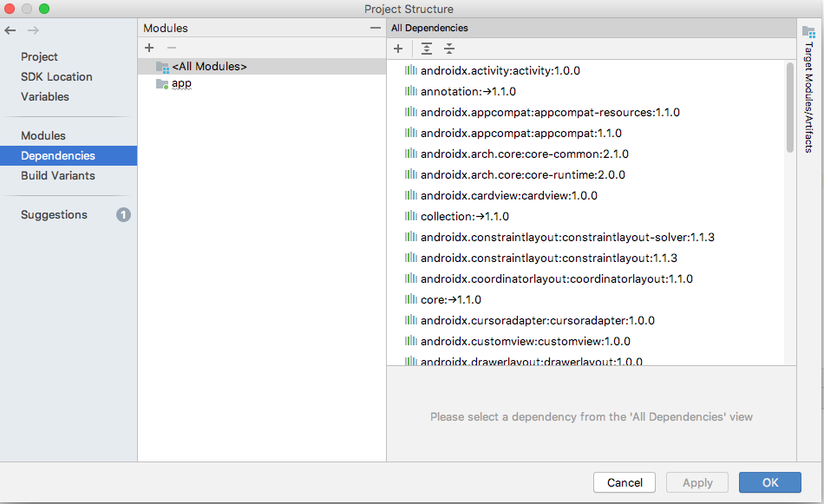Open the Suggestions badge showing 1
Image resolution: width=824 pixels, height=504 pixels.
(123, 215)
